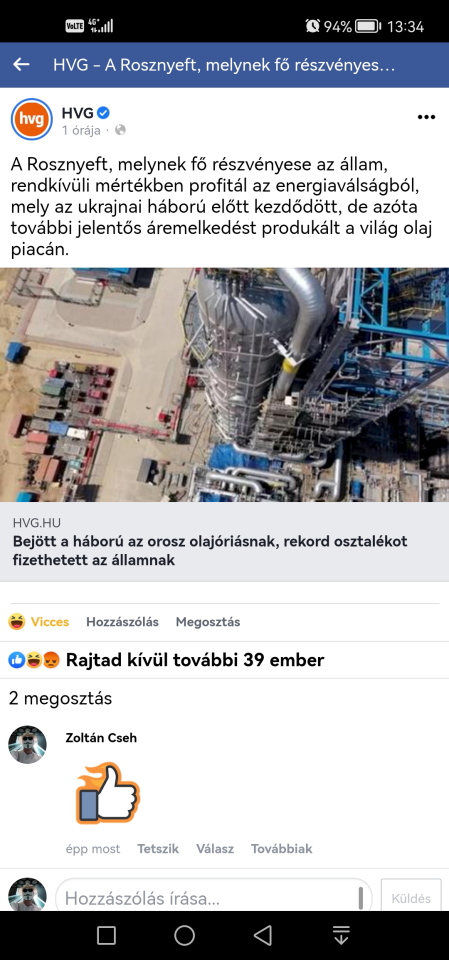View the 2 megosztás shares
This screenshot has height=960, width=449.
pos(61,699)
